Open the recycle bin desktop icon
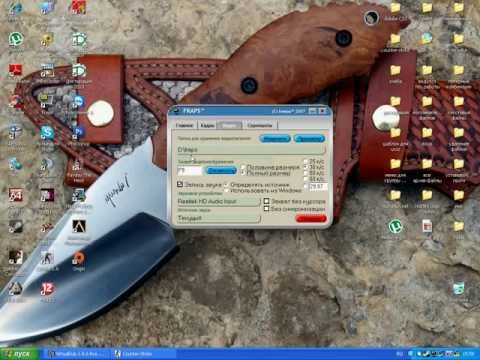Image resolution: width=480 pixels, height=360 pixels. click(x=459, y=289)
